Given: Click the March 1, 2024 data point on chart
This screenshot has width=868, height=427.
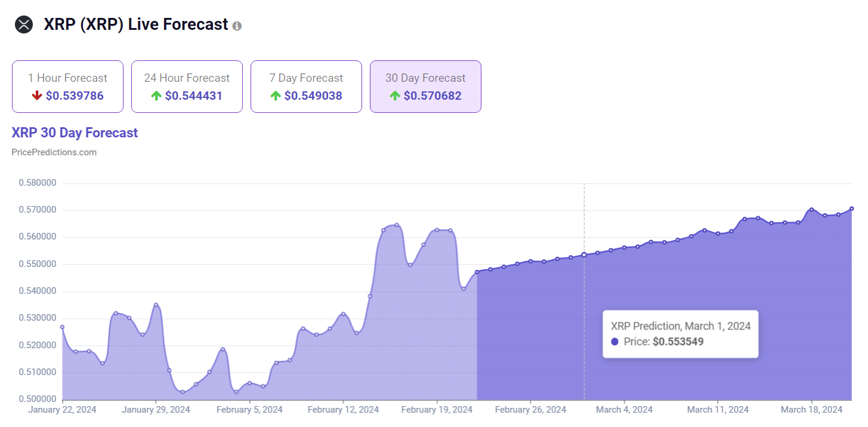Looking at the screenshot, I should (584, 255).
